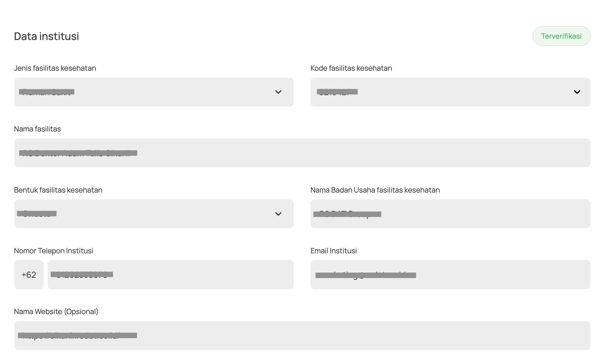Click the Email Institusi label text
This screenshot has height=364, width=607.
click(333, 251)
